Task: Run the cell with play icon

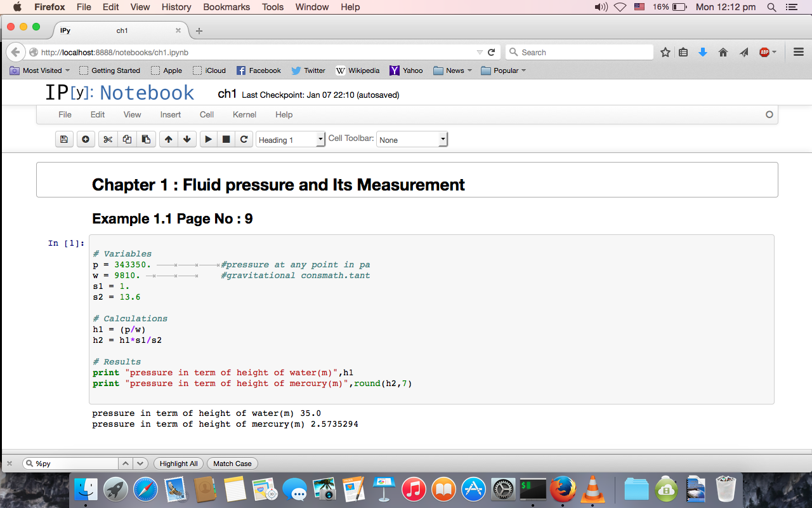Action: pyautogui.click(x=208, y=140)
